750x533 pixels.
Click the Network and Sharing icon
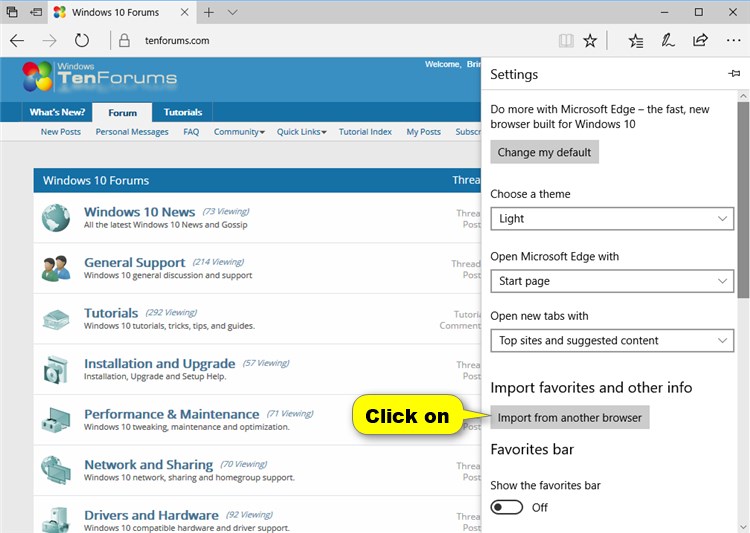(x=55, y=470)
